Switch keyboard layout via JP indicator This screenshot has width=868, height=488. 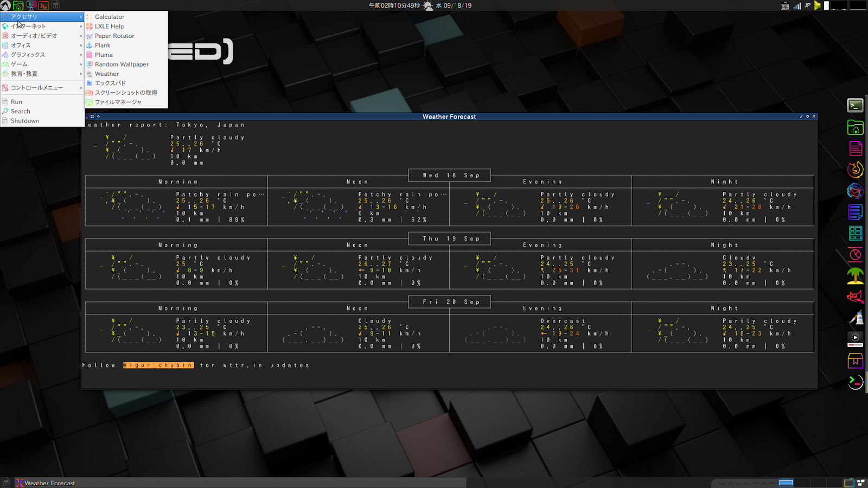coord(807,5)
